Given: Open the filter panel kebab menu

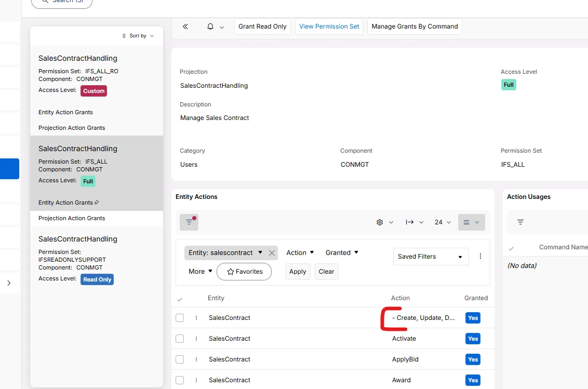Looking at the screenshot, I should point(480,256).
